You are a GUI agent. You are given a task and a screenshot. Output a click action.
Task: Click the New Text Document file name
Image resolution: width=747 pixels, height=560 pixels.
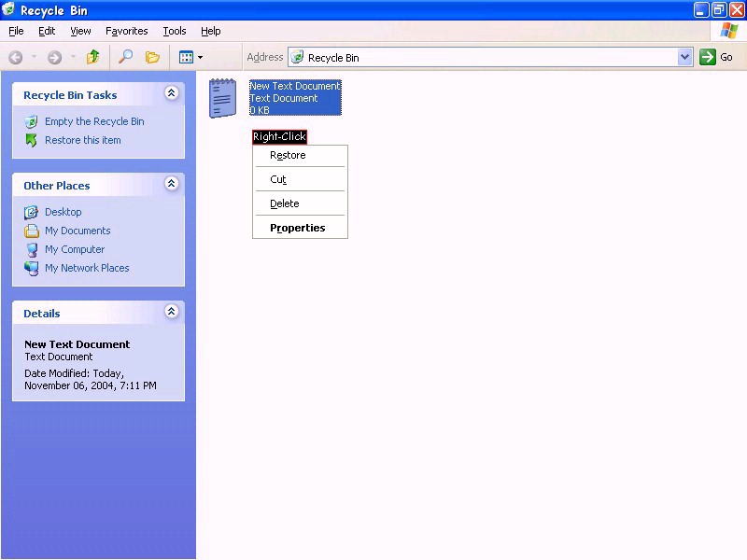coord(295,86)
